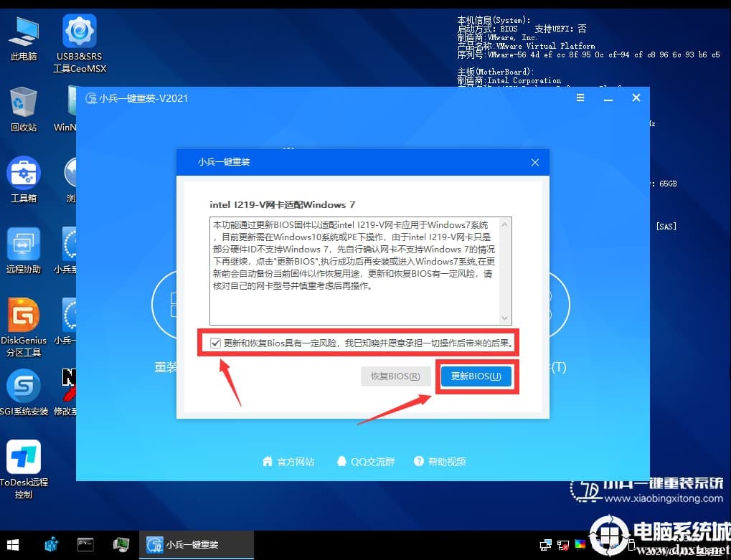Click the network icon in system tray
The height and width of the screenshot is (560, 731).
(563, 545)
